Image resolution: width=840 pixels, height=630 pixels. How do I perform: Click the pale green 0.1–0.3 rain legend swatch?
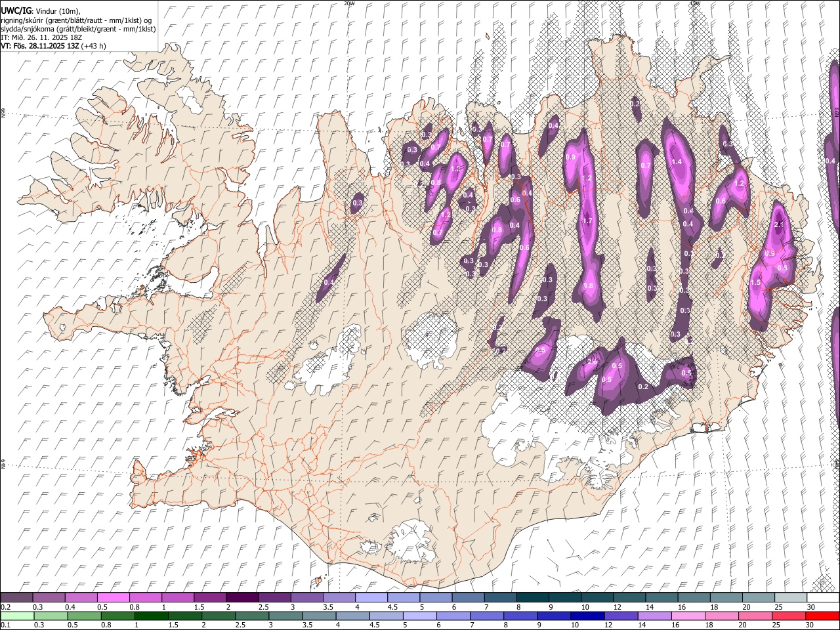[17, 616]
